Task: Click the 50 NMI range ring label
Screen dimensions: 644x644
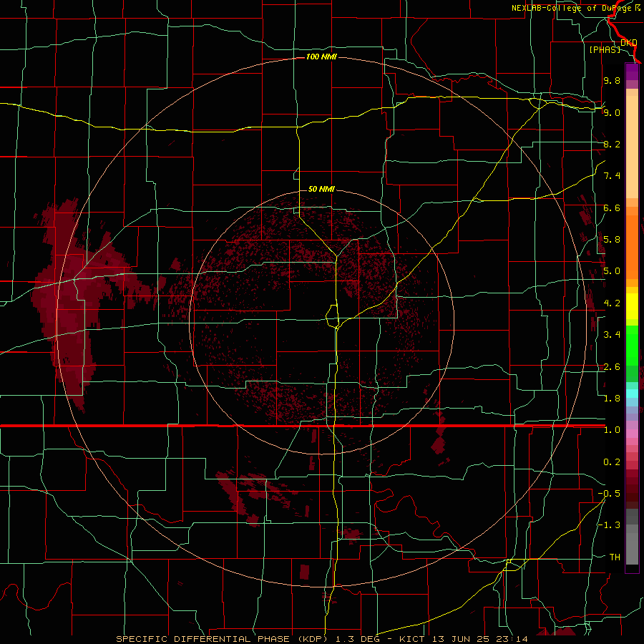Action: tap(321, 189)
